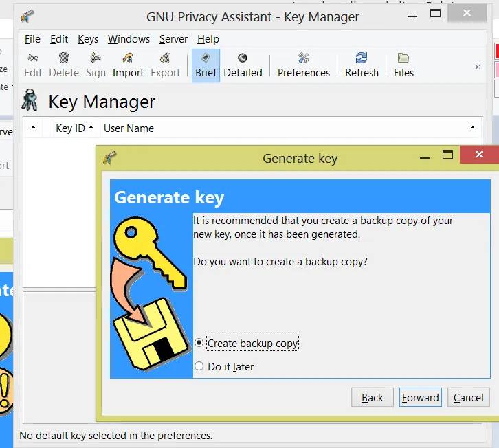The height and width of the screenshot is (448, 499).
Task: Minimize the Generate key dialog
Action: tap(425, 157)
